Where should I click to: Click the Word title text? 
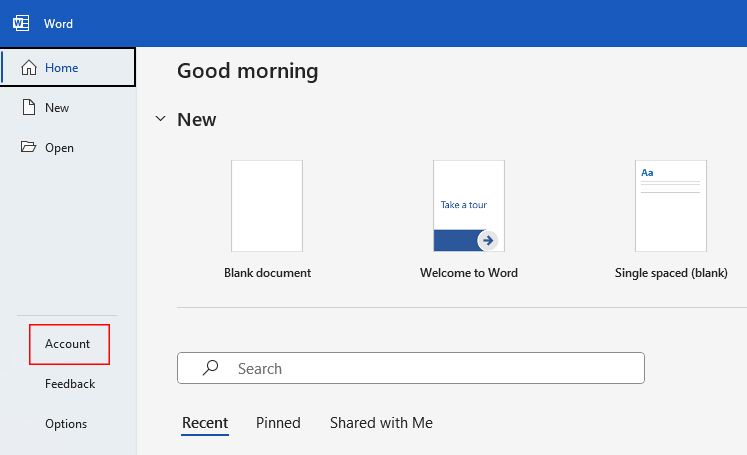click(58, 23)
